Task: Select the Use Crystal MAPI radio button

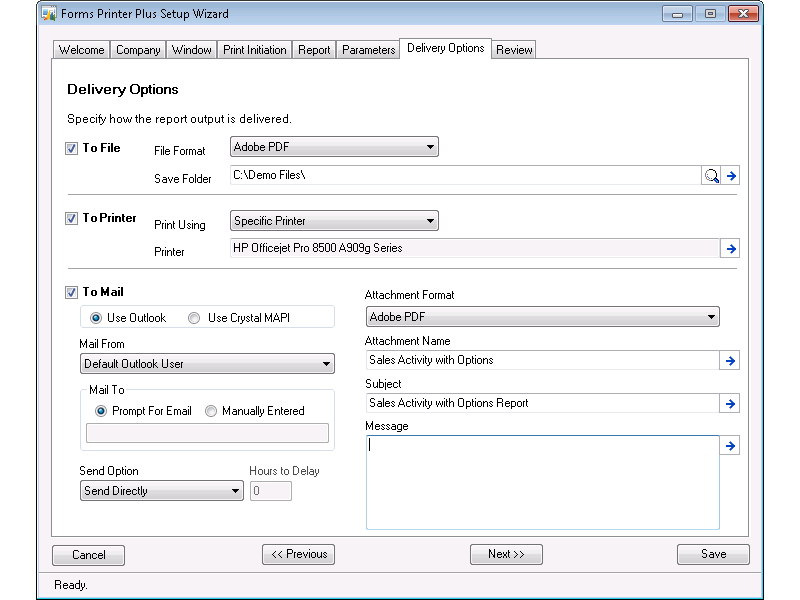Action: [x=194, y=318]
